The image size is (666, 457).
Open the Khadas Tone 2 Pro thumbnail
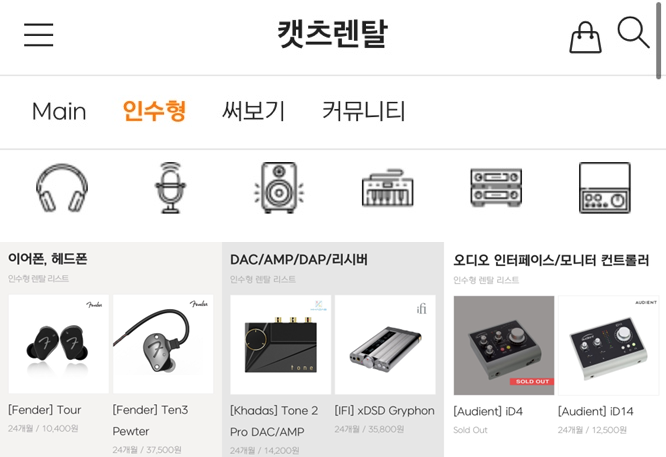point(280,345)
